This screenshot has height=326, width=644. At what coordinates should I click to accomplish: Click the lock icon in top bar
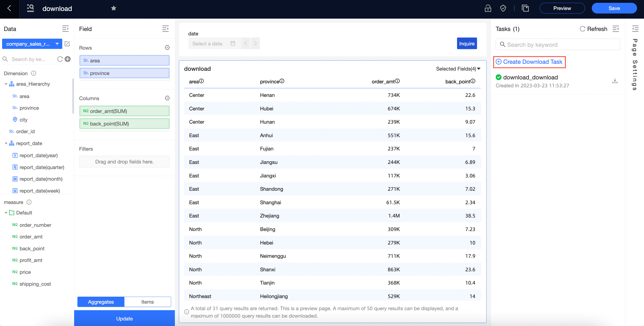tap(488, 8)
